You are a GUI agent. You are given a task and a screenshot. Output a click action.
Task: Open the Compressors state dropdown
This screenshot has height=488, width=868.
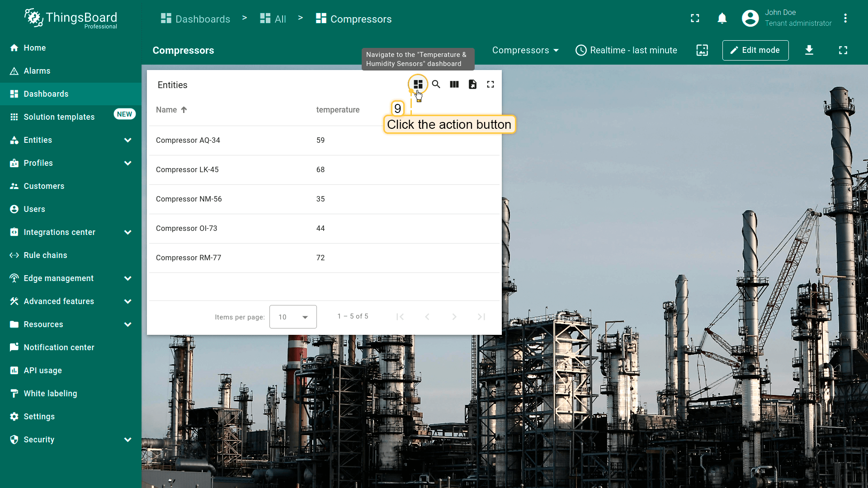click(525, 50)
